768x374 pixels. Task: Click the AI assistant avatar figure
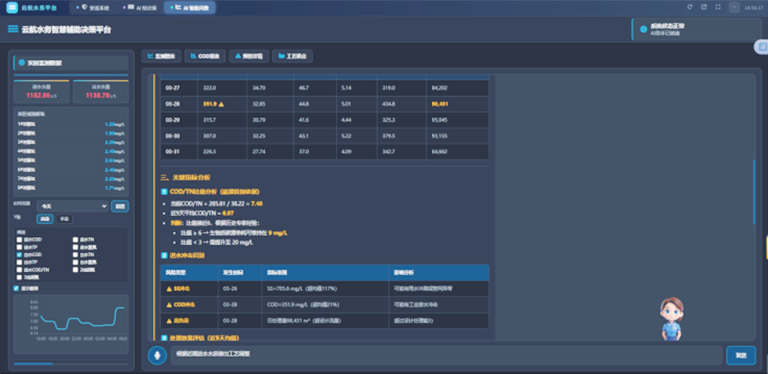671,319
